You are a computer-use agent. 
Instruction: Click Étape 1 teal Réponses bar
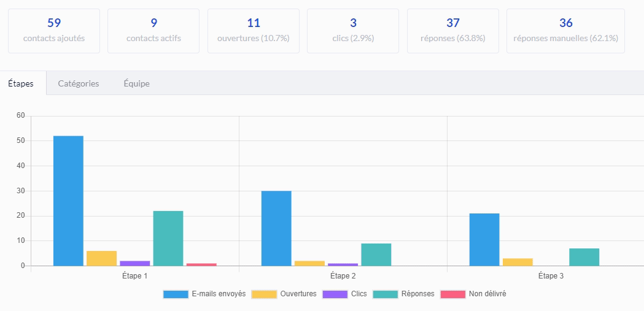(168, 239)
